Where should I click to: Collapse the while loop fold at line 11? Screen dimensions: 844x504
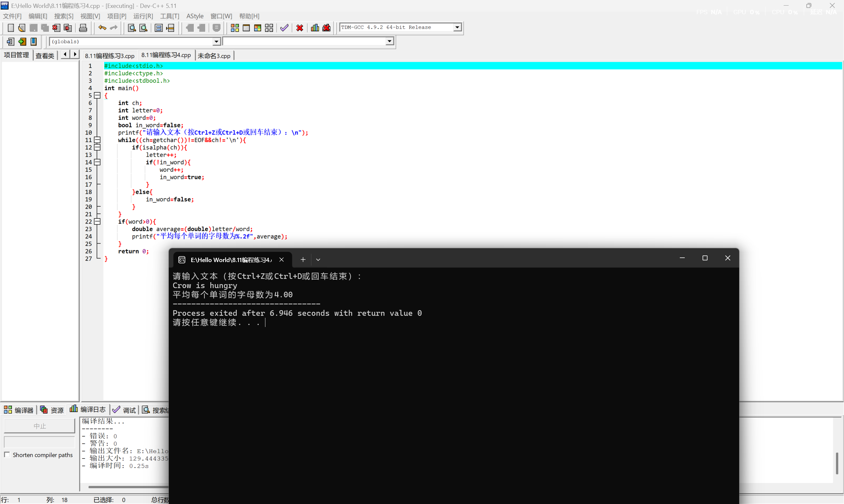pos(98,140)
